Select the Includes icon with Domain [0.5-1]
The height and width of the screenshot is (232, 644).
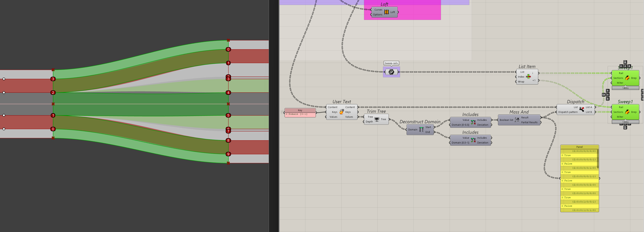473,140
